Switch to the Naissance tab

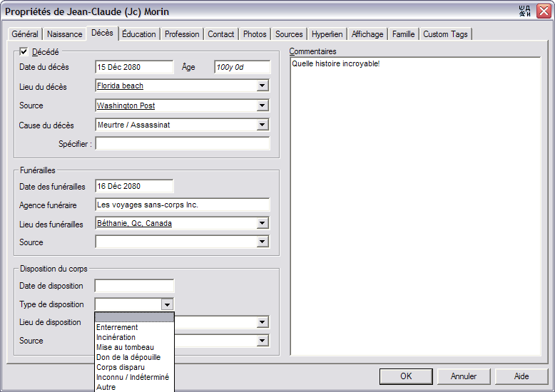click(64, 34)
